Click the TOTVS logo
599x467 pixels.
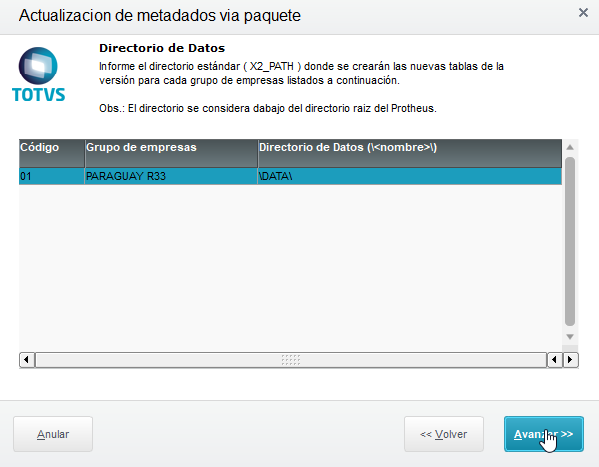[38, 75]
